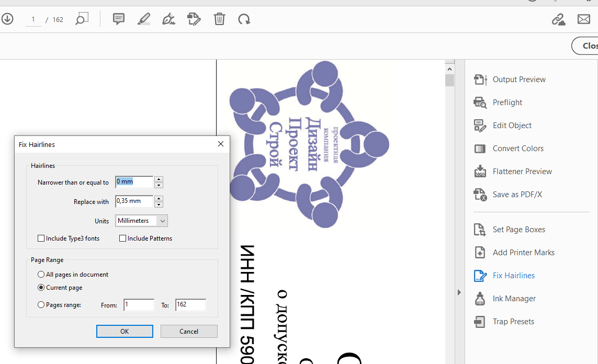Screen dimensions: 598x364
Task: Select the highlighter text tool
Action: (144, 19)
